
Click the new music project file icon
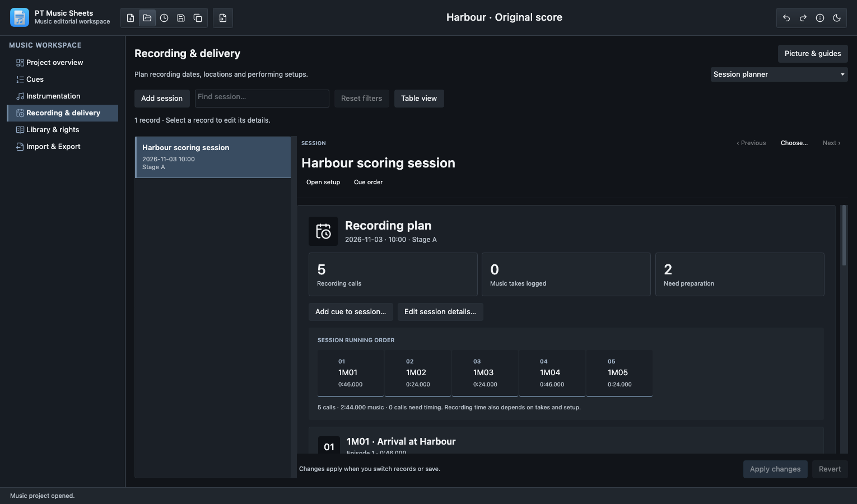[131, 18]
